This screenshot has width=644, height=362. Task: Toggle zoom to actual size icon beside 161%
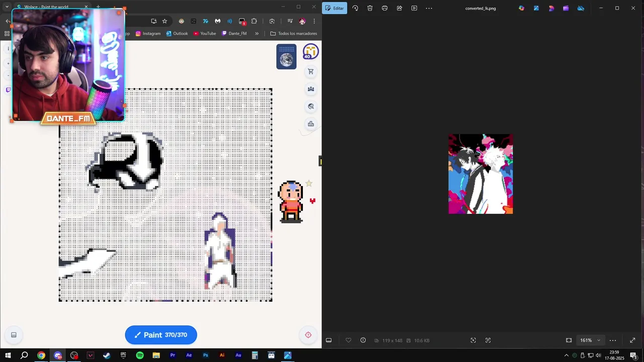569,340
